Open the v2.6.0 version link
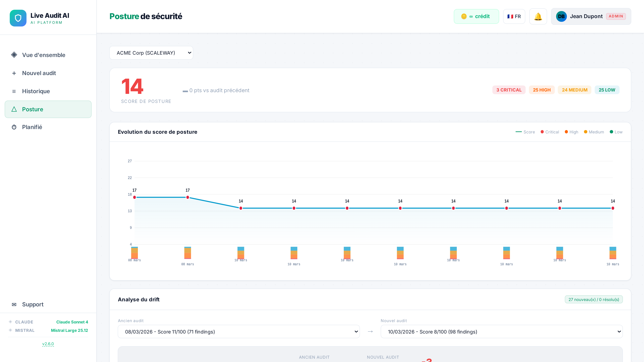 tap(48, 344)
